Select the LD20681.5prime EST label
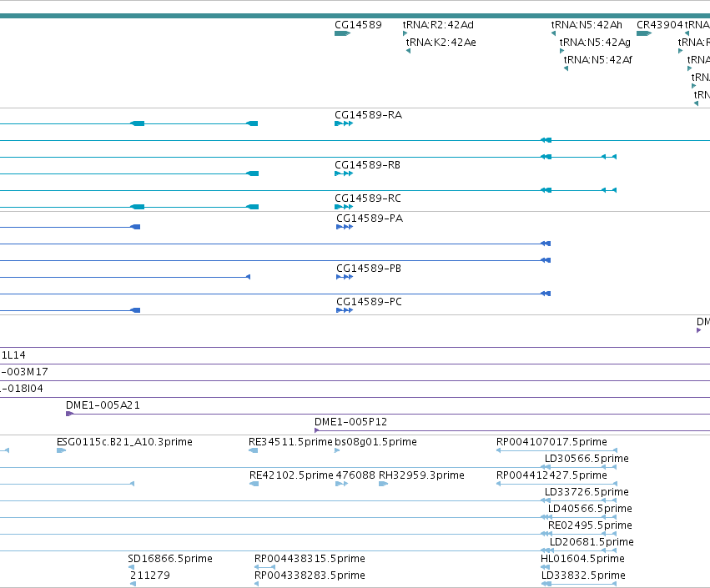Image resolution: width=710 pixels, height=588 pixels. pyautogui.click(x=592, y=542)
